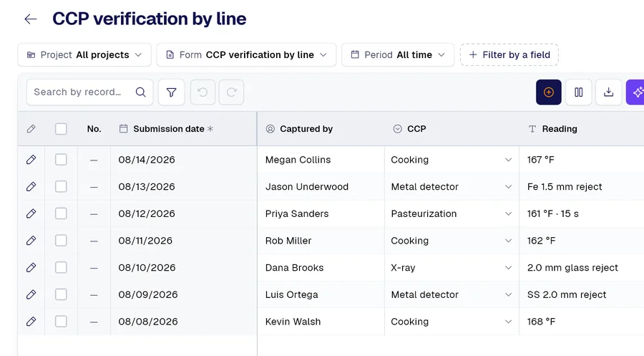
Task: Edit the 08/13/2026 row with pencil icon
Action: point(31,187)
